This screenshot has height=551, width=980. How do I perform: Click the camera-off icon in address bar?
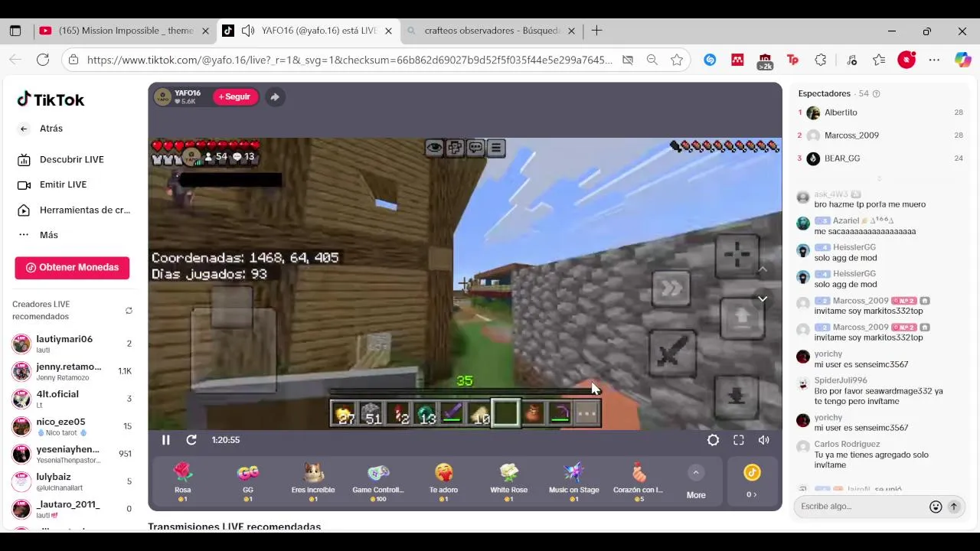(x=628, y=60)
